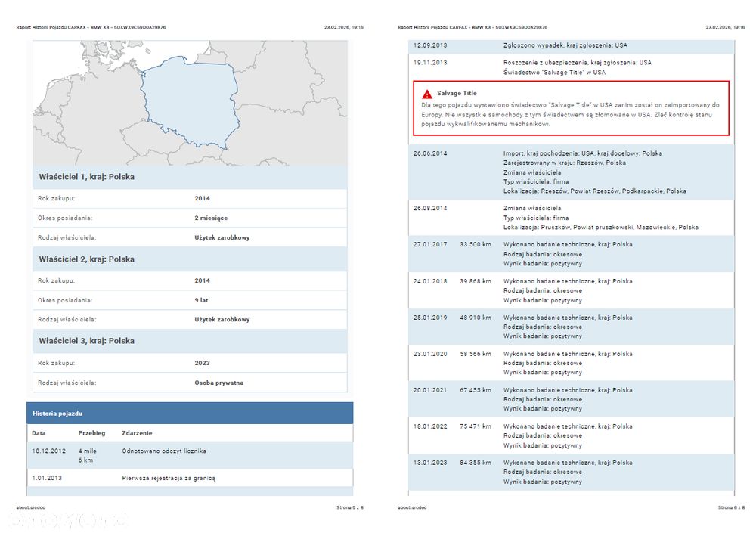The height and width of the screenshot is (536, 756).
Task: Click the date '26.08.2014' entry
Action: 430,208
